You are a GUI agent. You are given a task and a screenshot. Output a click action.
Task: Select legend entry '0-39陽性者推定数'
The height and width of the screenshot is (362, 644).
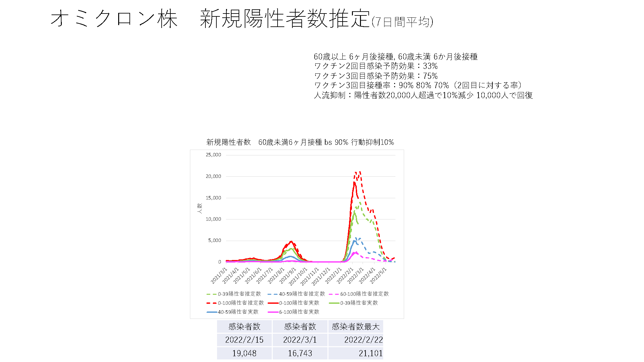[x=234, y=294]
